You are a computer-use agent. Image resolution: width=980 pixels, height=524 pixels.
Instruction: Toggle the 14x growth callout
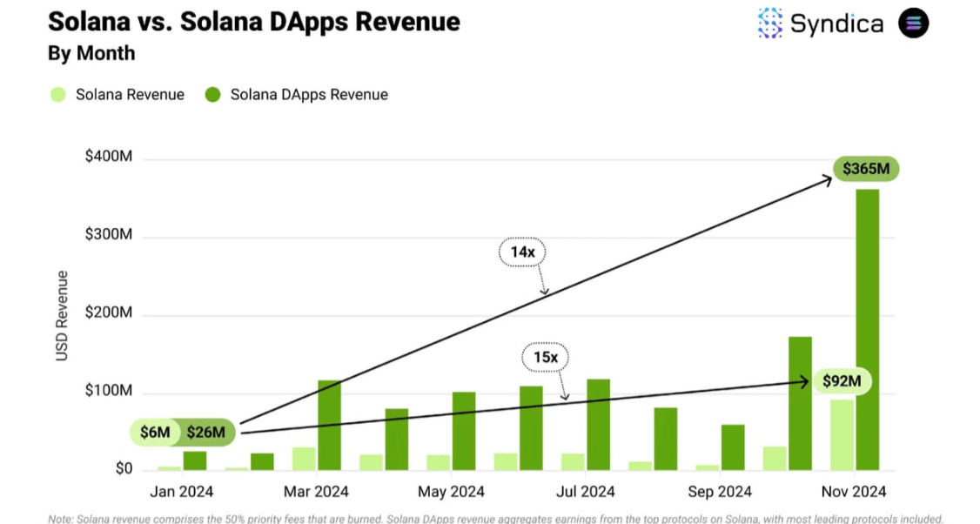pyautogui.click(x=522, y=252)
